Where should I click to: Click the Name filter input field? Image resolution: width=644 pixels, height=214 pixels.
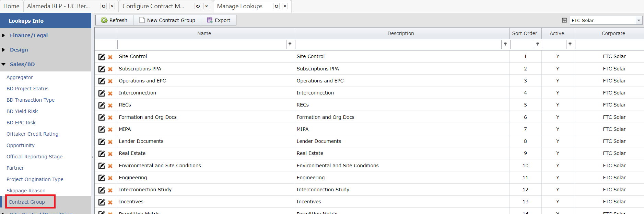[x=202, y=44]
